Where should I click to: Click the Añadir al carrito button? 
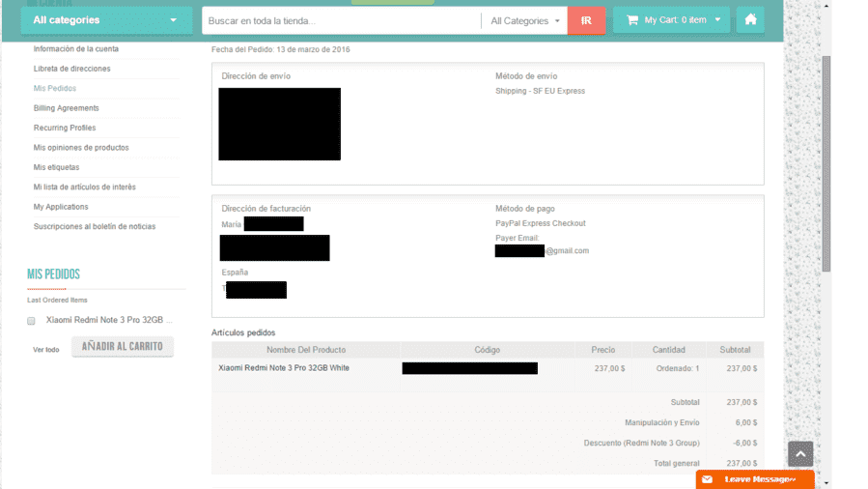[123, 347]
